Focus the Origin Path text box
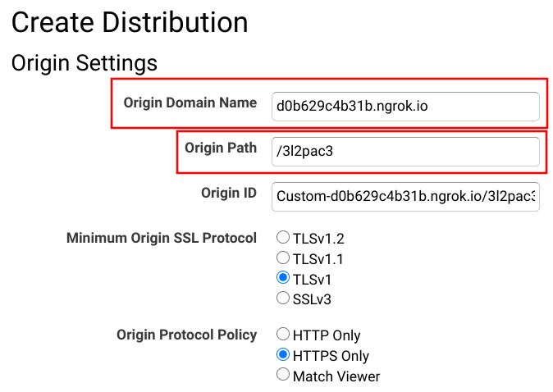 tap(405, 151)
